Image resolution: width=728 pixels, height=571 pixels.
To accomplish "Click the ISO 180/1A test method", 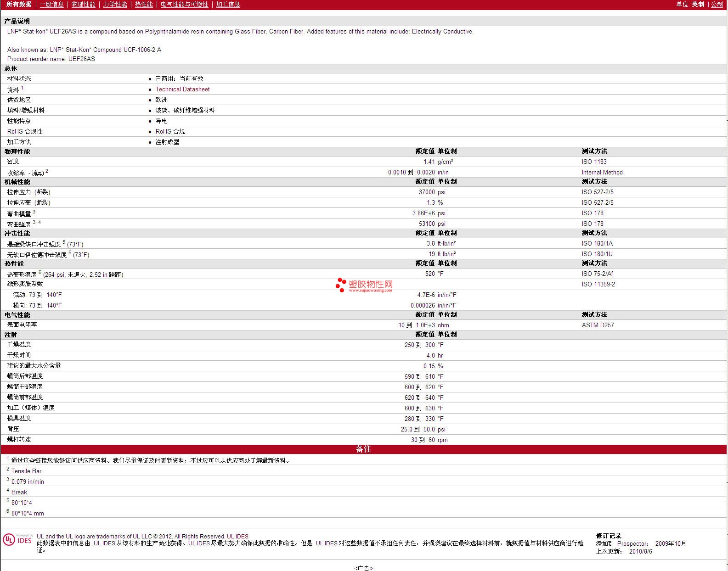I will pos(597,243).
